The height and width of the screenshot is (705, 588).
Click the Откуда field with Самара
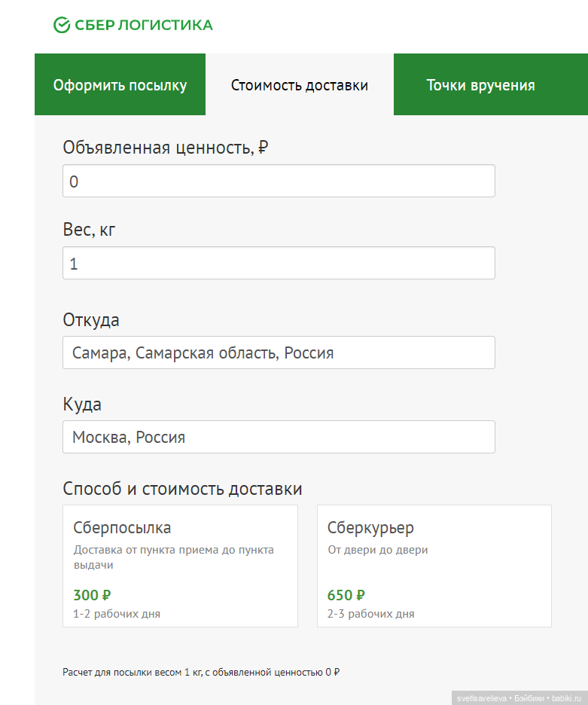[x=279, y=352]
